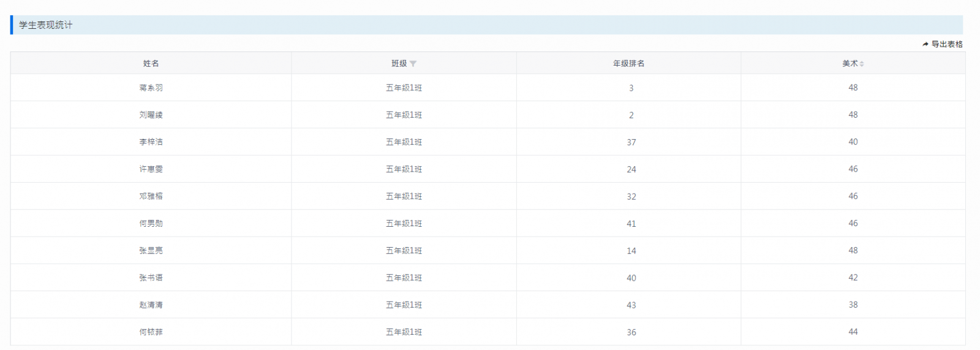This screenshot has height=350, width=980.
Task: Click the export arrow icon
Action: [925, 44]
